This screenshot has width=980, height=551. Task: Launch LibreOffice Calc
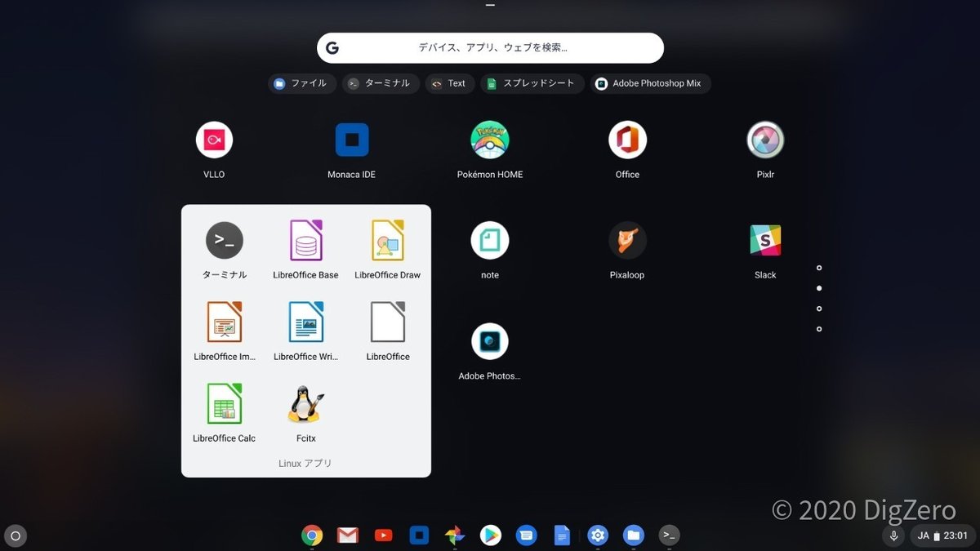(225, 404)
